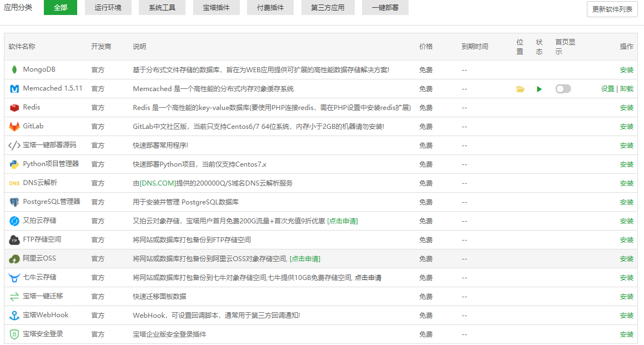The image size is (644, 345).
Task: Click the 价格 column header
Action: click(426, 47)
